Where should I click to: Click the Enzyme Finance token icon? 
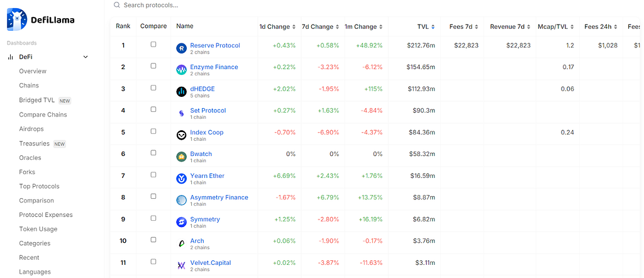pyautogui.click(x=181, y=70)
